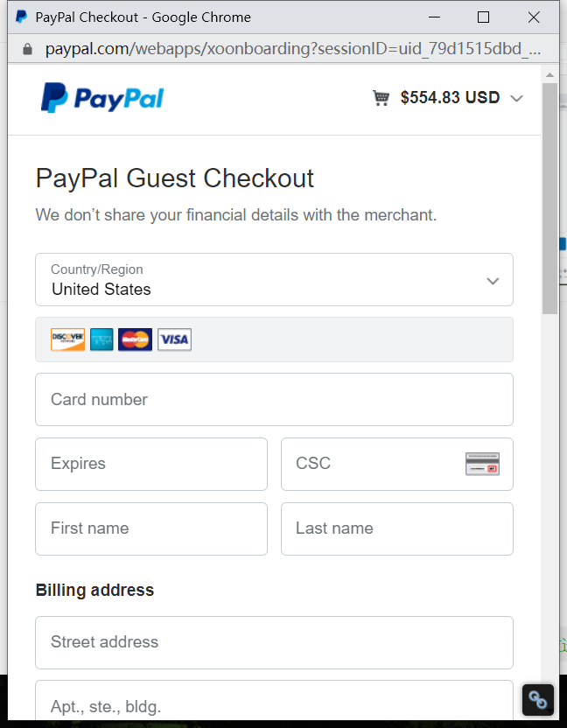This screenshot has height=728, width=567.
Task: Click the CSC card hint icon
Action: (482, 465)
